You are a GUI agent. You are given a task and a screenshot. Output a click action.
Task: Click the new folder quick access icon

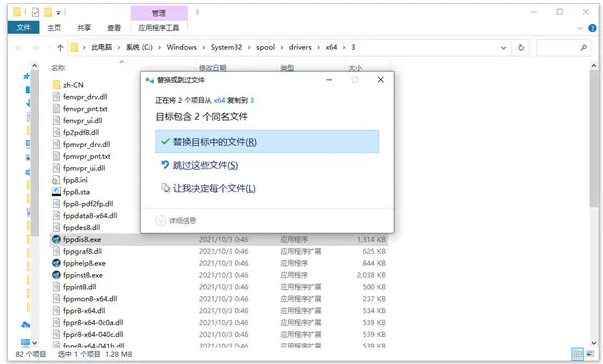48,12
